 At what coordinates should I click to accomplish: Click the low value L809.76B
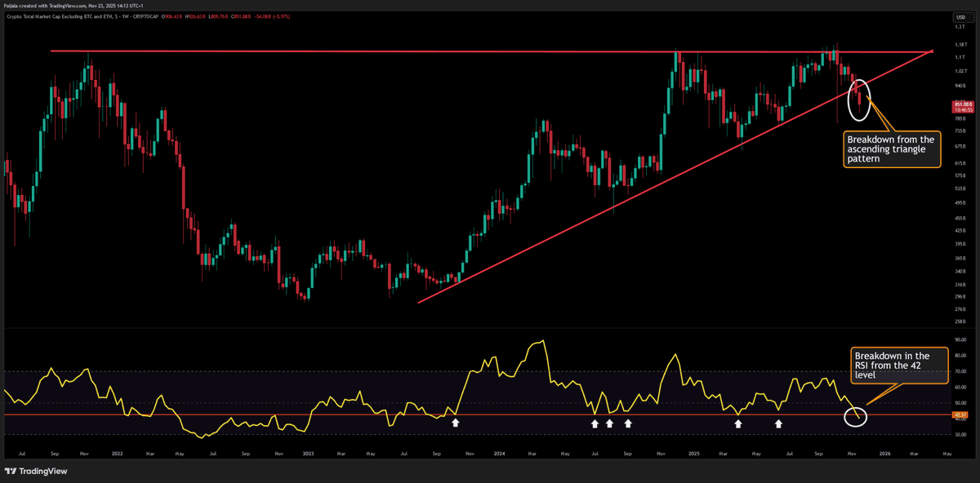coord(218,16)
